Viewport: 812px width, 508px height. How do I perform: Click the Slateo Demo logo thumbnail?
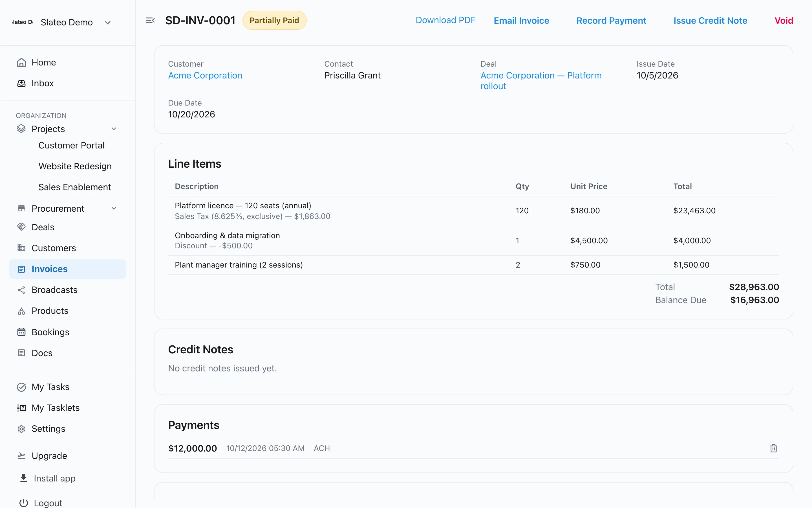pyautogui.click(x=23, y=22)
